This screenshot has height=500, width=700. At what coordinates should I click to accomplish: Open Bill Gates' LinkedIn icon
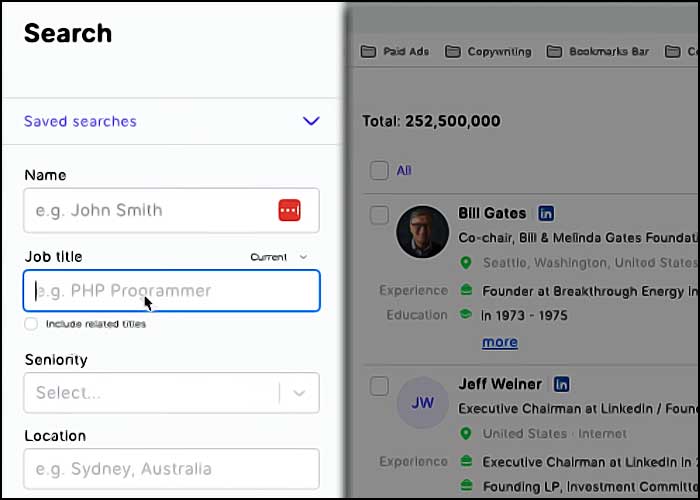click(x=546, y=213)
